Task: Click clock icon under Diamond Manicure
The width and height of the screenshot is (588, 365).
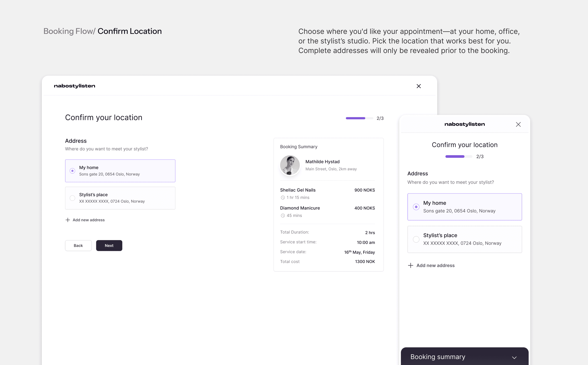Action: tap(283, 216)
